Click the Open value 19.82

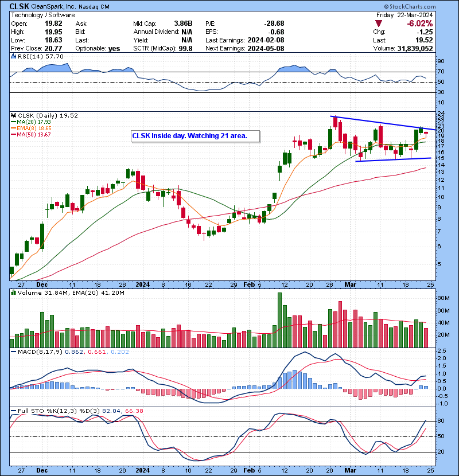click(53, 24)
